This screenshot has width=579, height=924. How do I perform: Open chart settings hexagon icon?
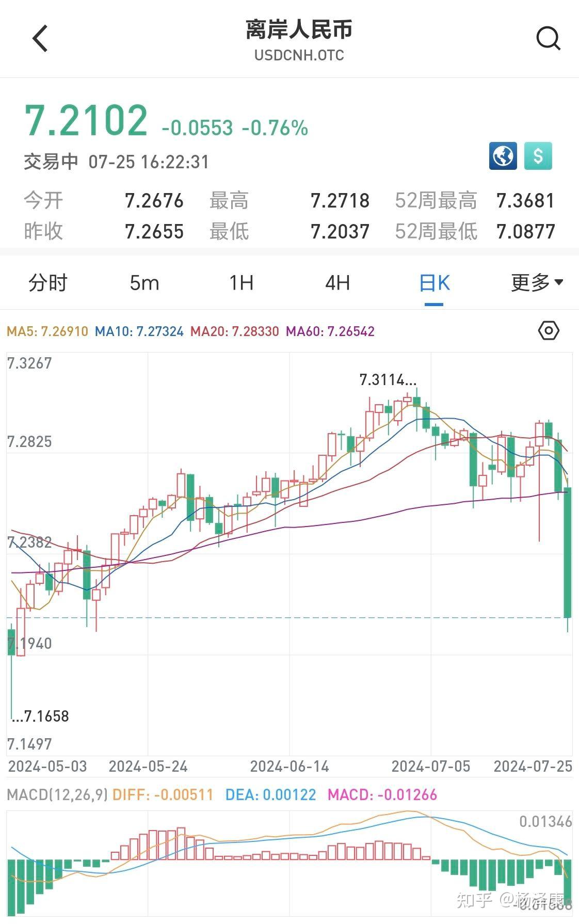coord(548,330)
